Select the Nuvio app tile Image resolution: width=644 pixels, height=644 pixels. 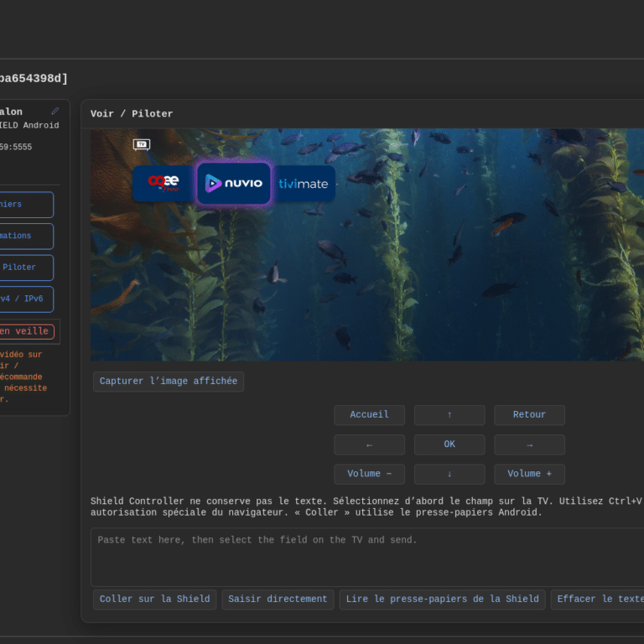click(x=234, y=183)
